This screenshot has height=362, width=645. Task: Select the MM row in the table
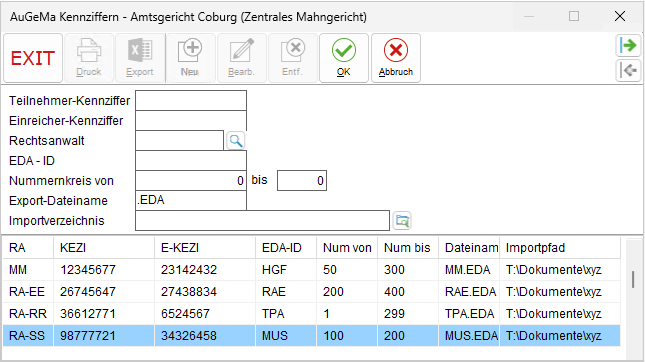pyautogui.click(x=312, y=270)
